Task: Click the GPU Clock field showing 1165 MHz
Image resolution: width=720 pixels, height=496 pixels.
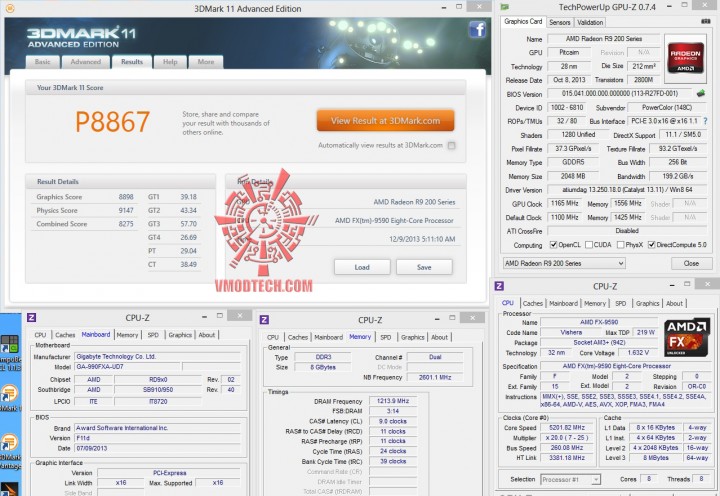Action: pos(565,203)
